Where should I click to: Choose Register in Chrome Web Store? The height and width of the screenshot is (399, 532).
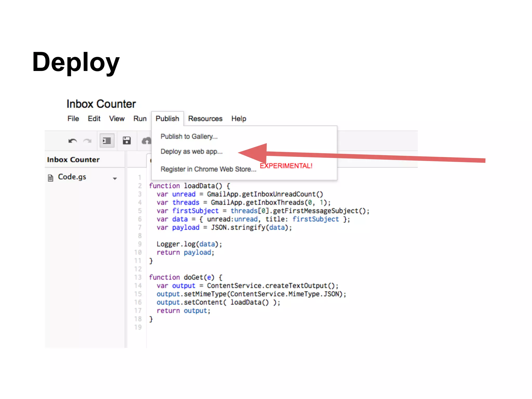(208, 169)
